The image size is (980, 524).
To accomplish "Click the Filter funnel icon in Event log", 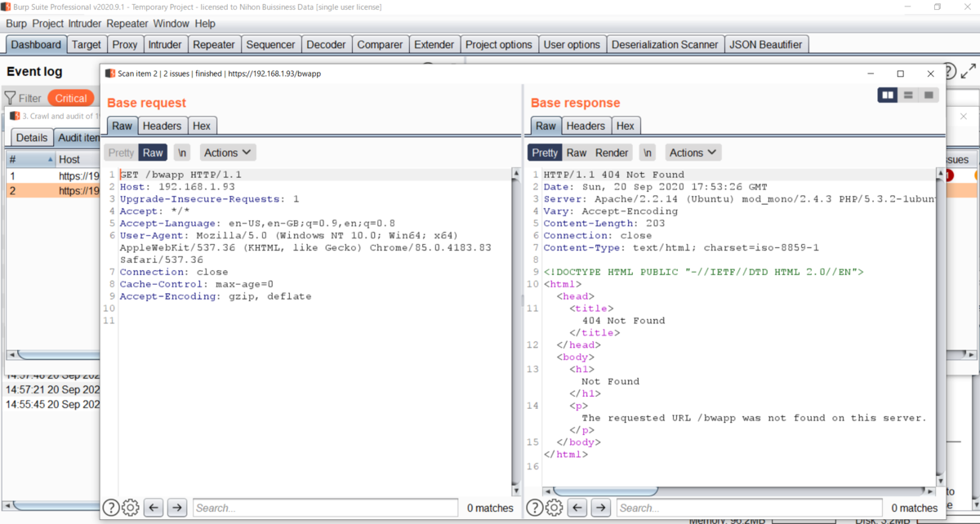I will point(11,98).
